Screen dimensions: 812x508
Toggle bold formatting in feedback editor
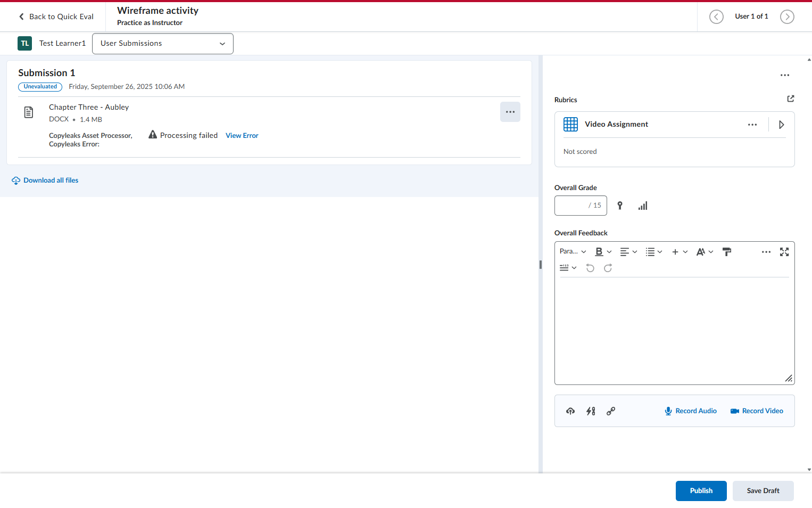click(599, 252)
